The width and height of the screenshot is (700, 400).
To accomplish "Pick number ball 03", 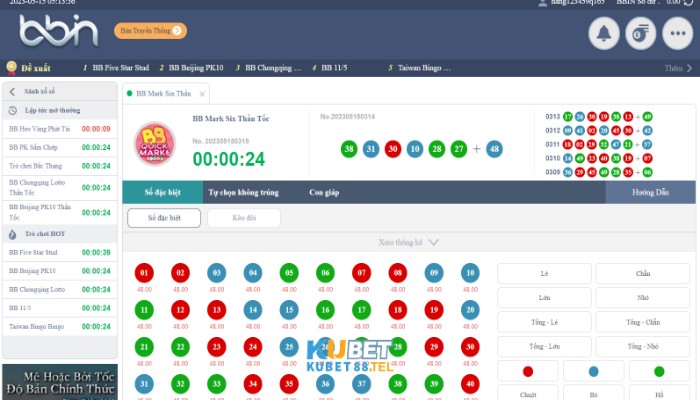I will point(217,273).
